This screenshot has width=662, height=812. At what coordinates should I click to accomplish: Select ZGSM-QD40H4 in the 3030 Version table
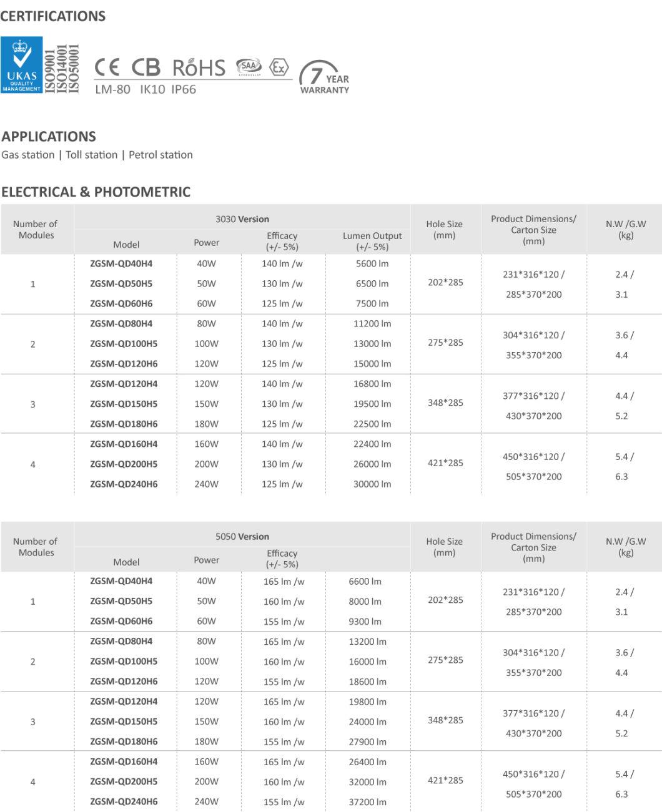click(121, 263)
